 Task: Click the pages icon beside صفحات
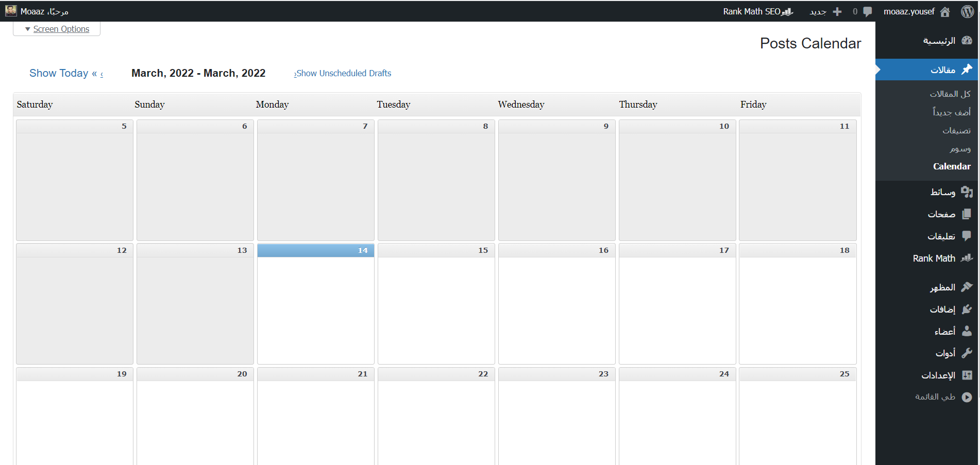click(967, 214)
